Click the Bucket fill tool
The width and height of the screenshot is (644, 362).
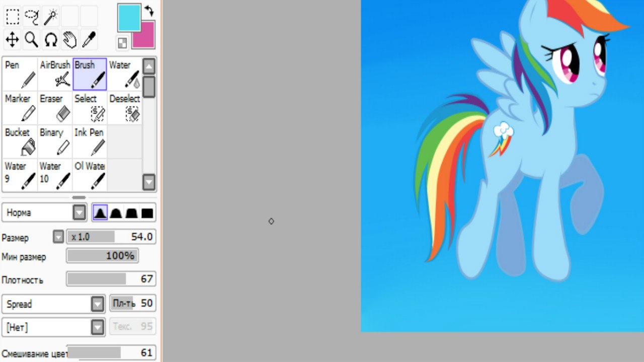(20, 141)
